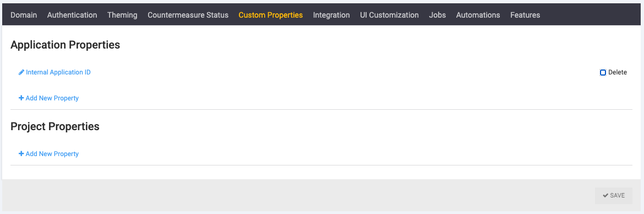Select the Custom Properties tab
This screenshot has height=214, width=644.
pyautogui.click(x=270, y=15)
